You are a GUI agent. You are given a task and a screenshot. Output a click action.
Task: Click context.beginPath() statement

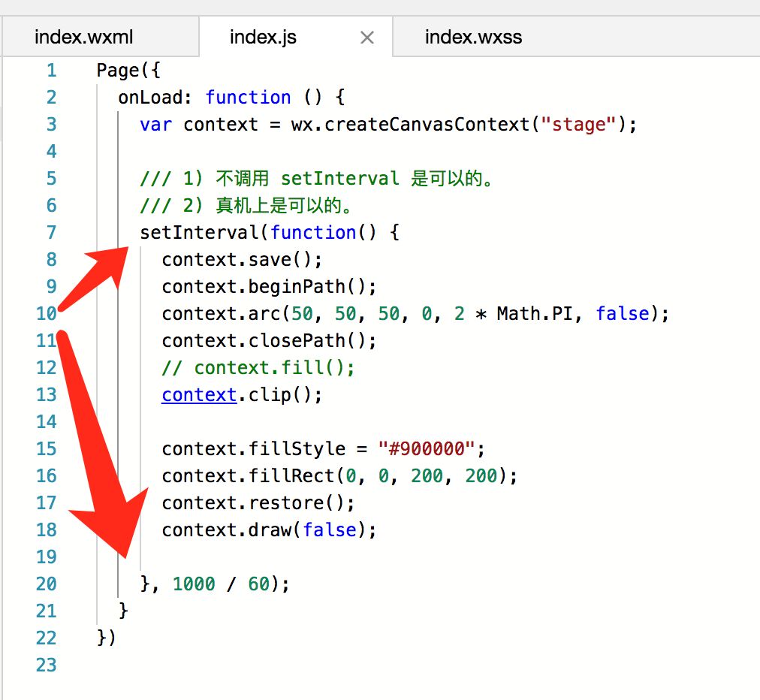click(x=269, y=286)
